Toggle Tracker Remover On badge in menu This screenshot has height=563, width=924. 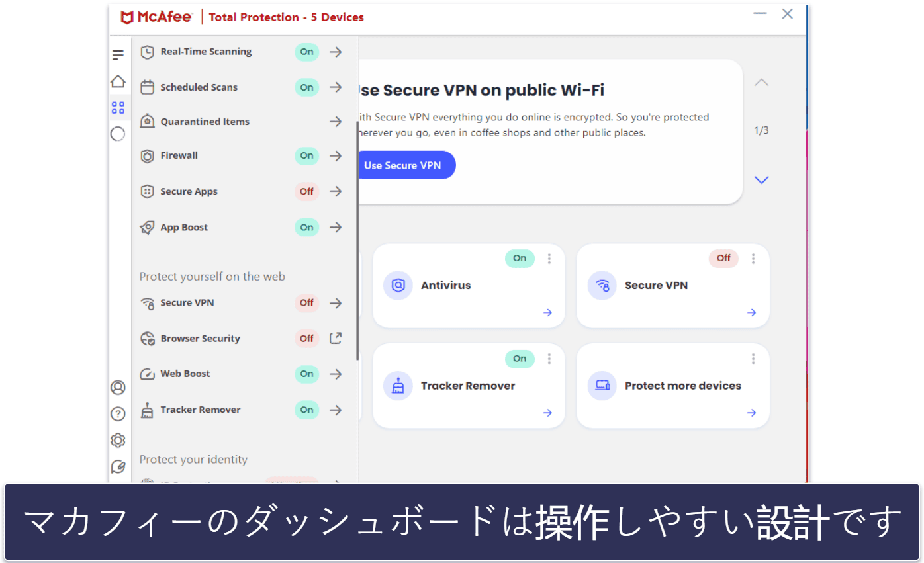306,410
